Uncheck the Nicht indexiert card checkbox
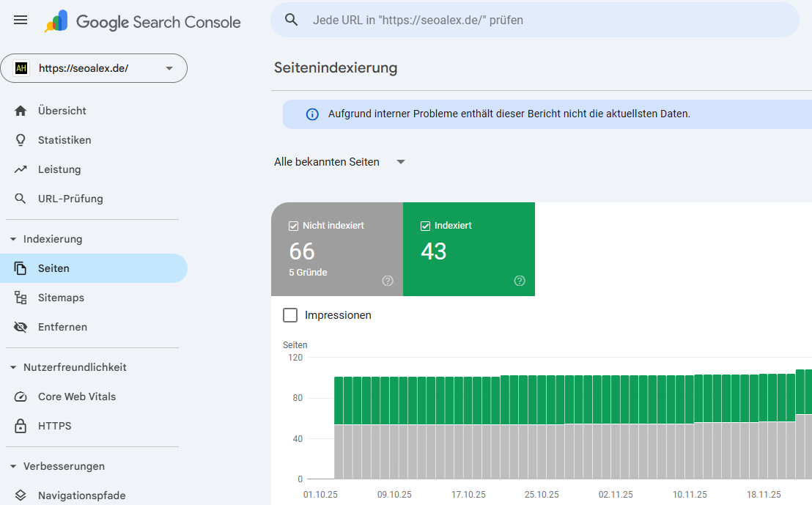This screenshot has height=505, width=812. point(294,225)
